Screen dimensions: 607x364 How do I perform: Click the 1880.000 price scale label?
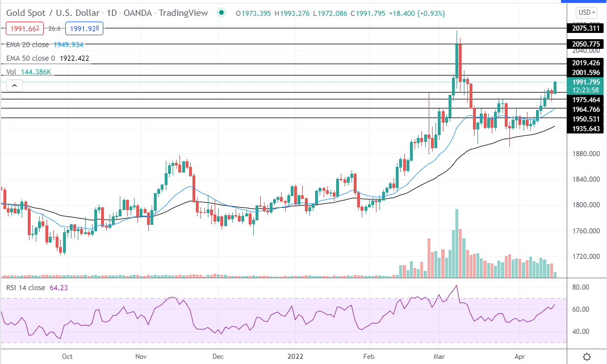click(586, 154)
